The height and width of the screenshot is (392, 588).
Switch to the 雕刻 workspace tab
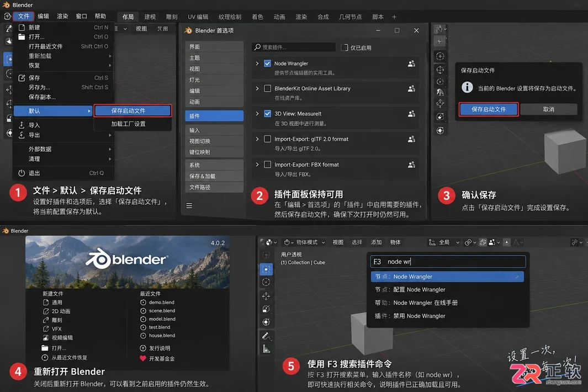[x=171, y=17]
